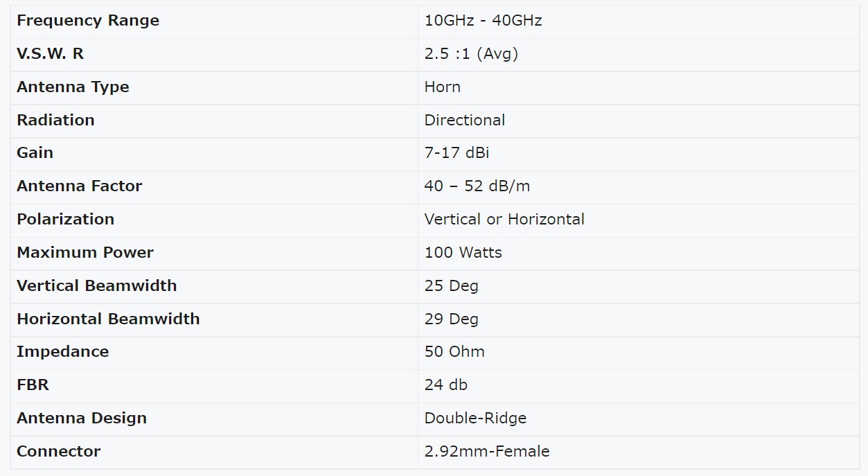Click the Maximum Power label
The height and width of the screenshot is (476, 868).
click(x=85, y=253)
